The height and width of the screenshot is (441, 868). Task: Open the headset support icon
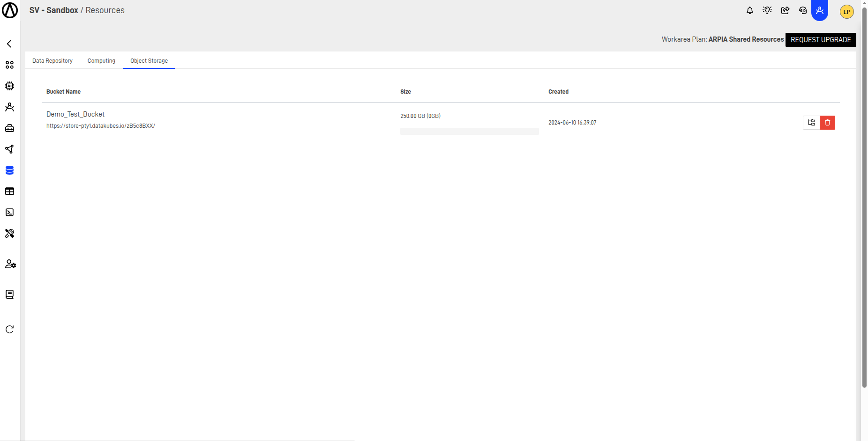(803, 10)
